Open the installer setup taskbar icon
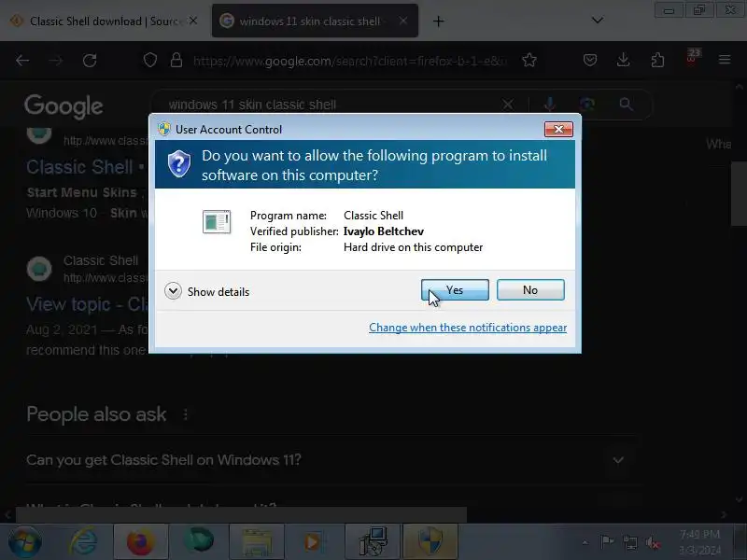 coord(372,542)
